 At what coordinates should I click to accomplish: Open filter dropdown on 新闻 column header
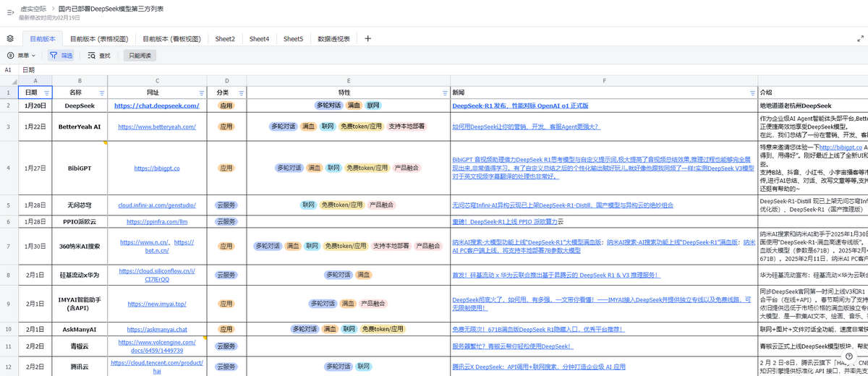pos(752,93)
